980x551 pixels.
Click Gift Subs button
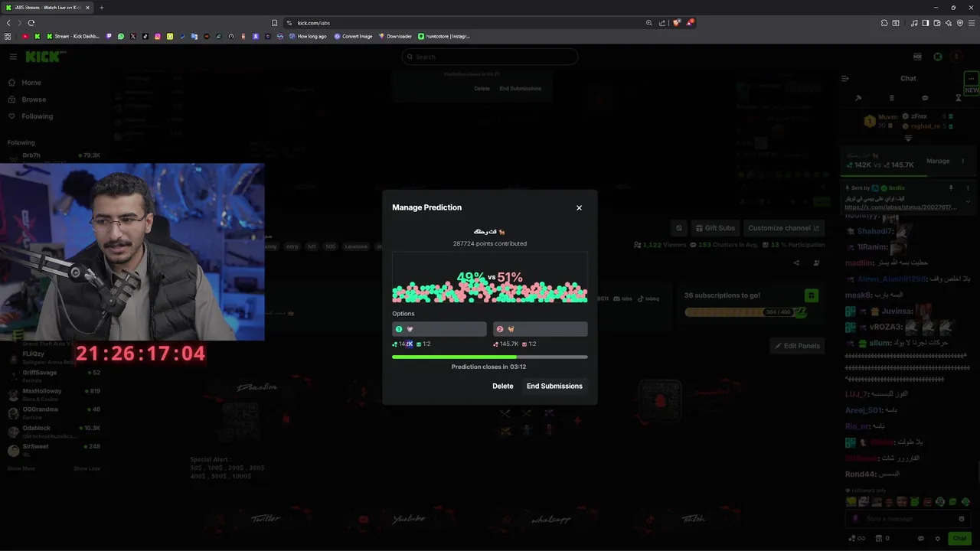[x=714, y=228]
